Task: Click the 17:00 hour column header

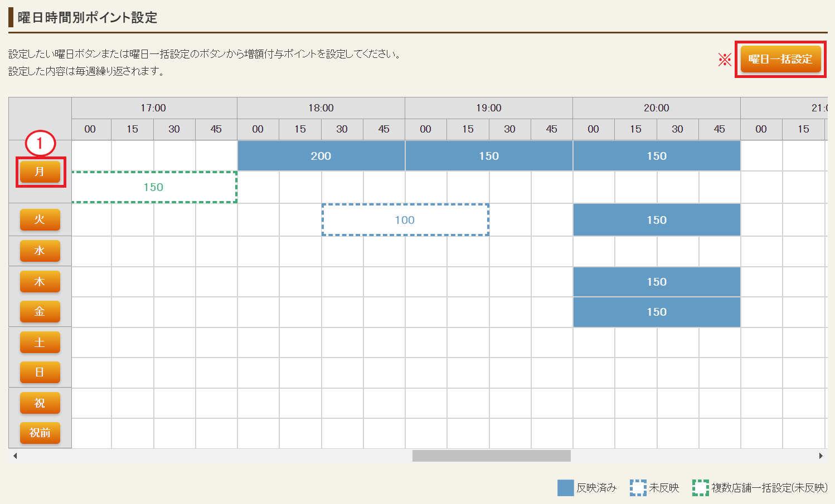Action: tap(154, 108)
